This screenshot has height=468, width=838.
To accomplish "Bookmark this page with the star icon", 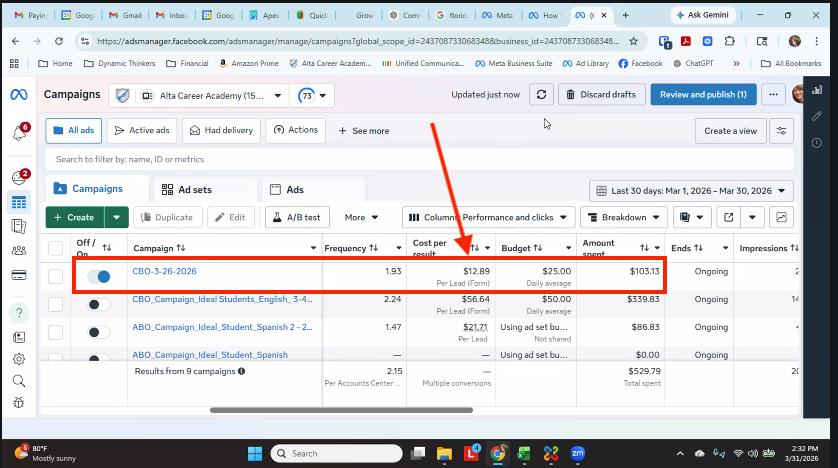I will point(634,41).
